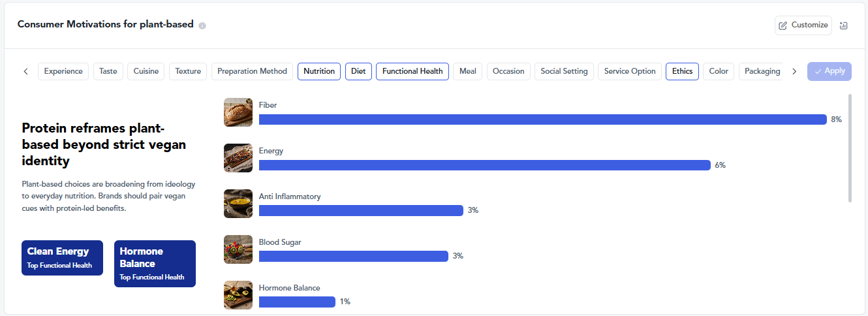The width and height of the screenshot is (868, 316).
Task: Choose the Preparation Method chip
Action: pos(252,71)
